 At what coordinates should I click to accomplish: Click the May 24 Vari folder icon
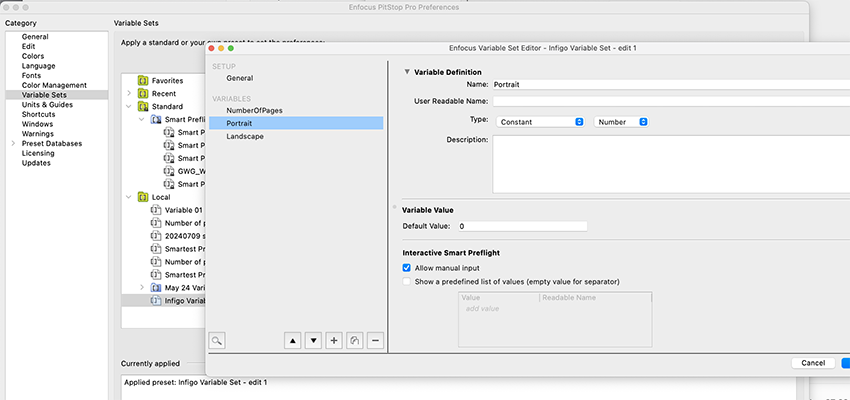(x=156, y=287)
